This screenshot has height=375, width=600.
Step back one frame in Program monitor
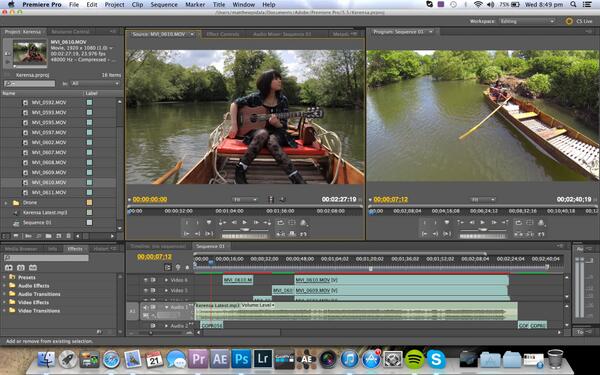(472, 222)
